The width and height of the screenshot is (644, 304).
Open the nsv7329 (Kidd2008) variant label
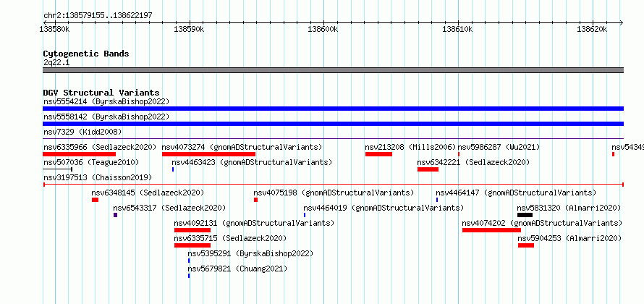(82, 132)
